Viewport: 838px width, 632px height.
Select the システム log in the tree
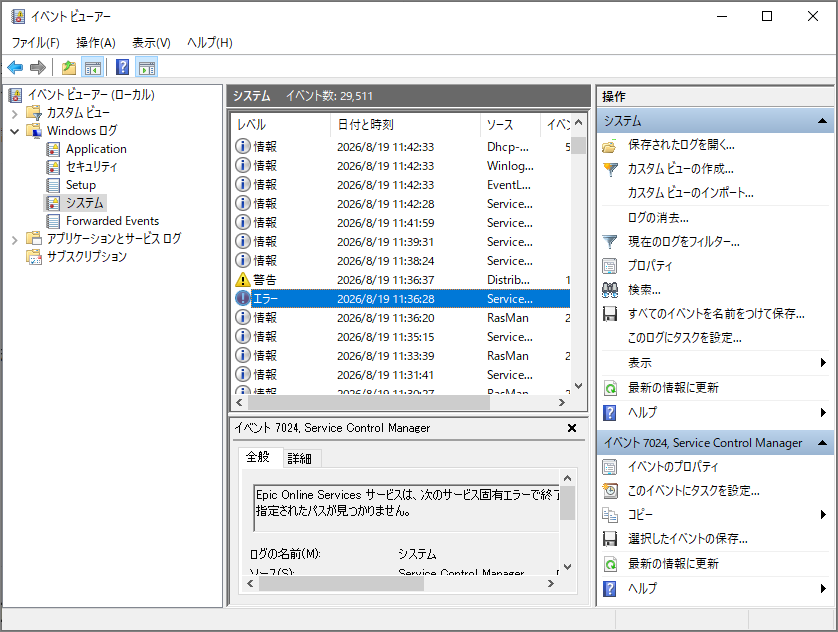pos(84,203)
